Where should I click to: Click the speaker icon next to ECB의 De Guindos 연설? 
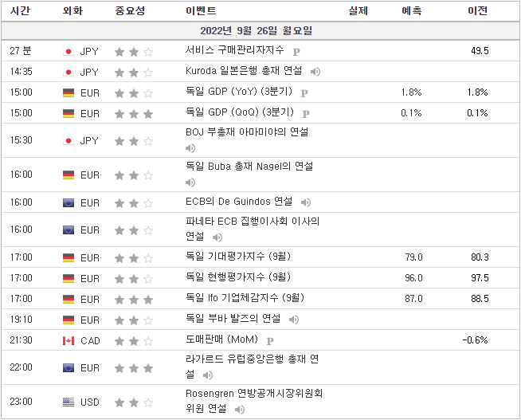(306, 202)
